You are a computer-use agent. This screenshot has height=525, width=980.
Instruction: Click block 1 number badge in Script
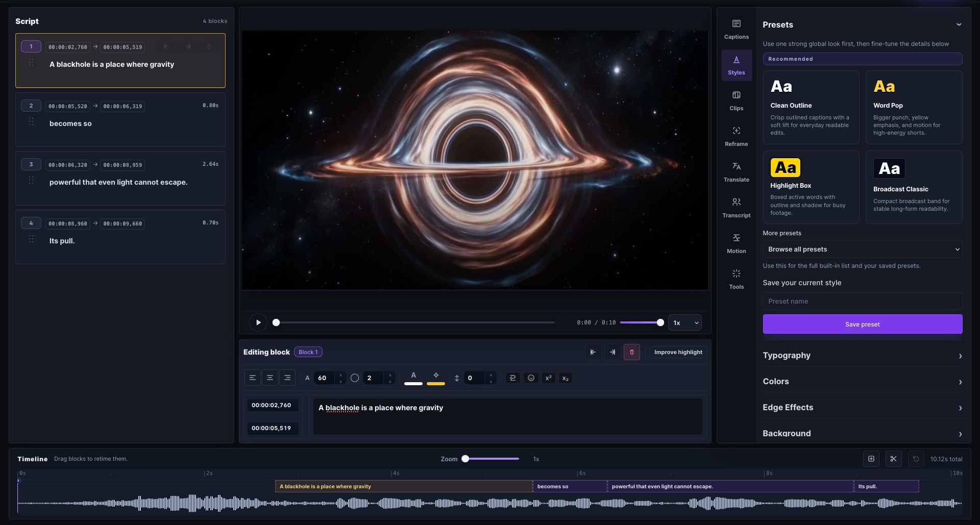31,46
